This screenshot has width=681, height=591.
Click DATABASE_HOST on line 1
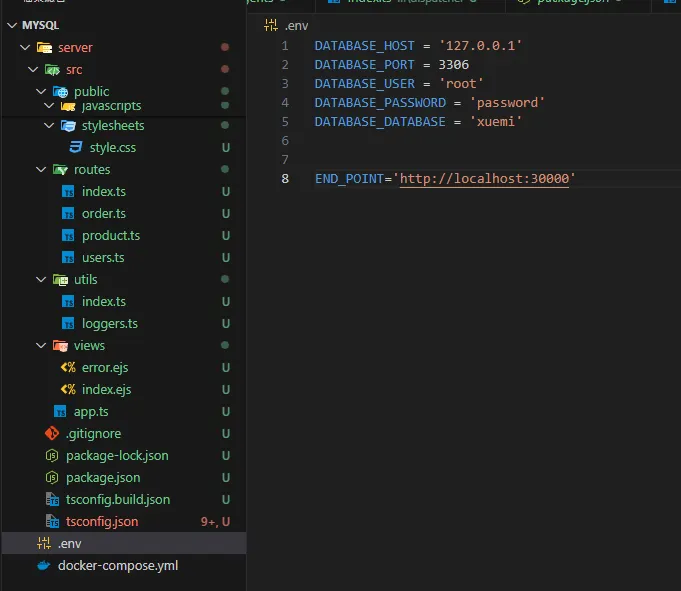[x=364, y=46]
